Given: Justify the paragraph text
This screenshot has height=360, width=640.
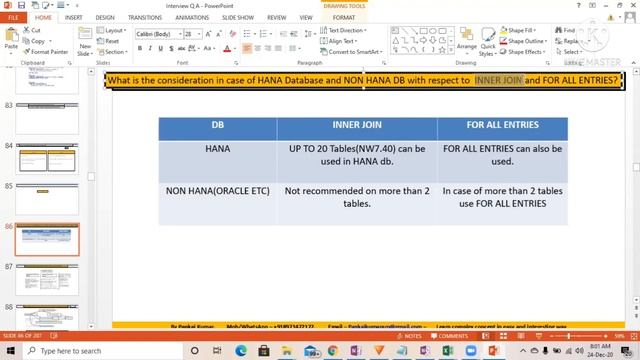Looking at the screenshot, I should coord(278,49).
